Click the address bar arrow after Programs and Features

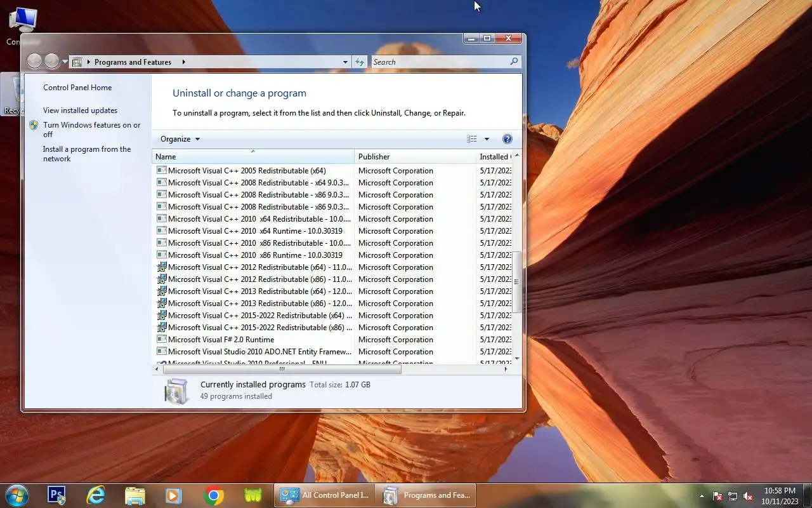[x=183, y=62]
